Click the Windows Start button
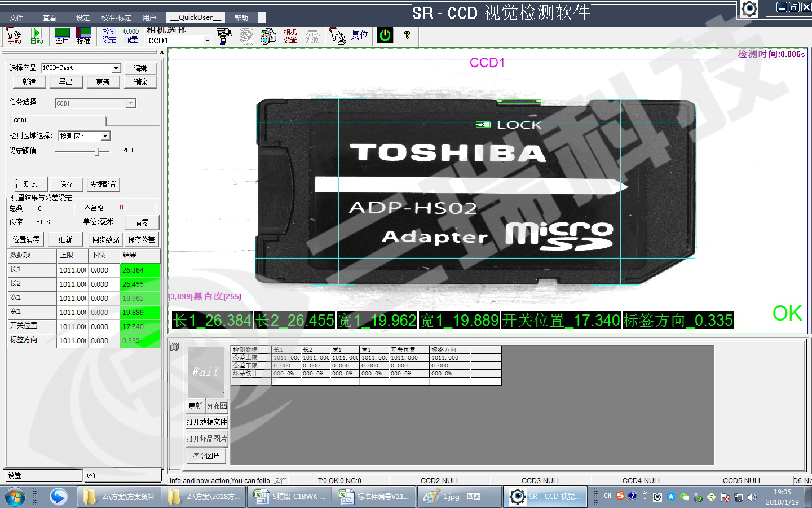This screenshot has height=508, width=812. click(15, 497)
